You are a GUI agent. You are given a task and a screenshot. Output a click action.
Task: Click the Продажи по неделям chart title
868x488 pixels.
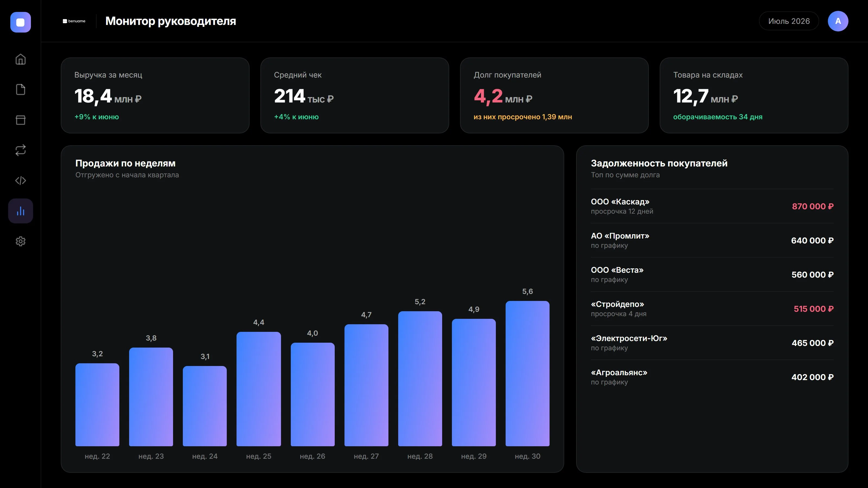125,163
